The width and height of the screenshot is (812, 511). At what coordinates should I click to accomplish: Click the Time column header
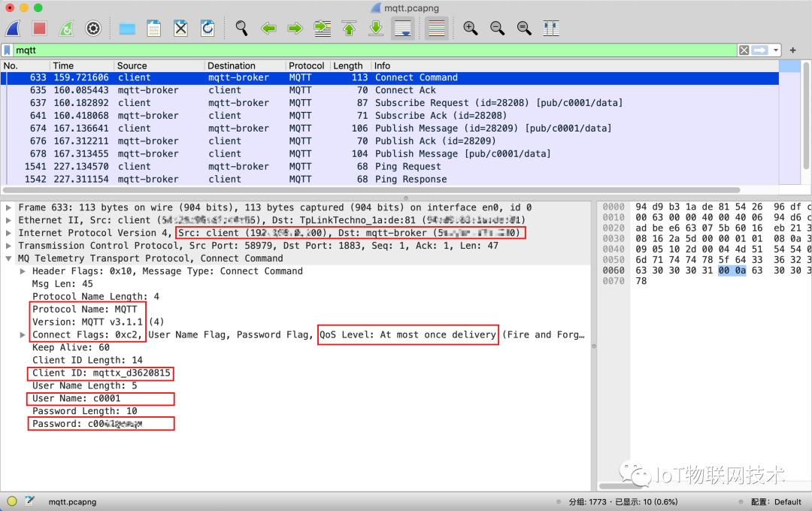coord(64,65)
